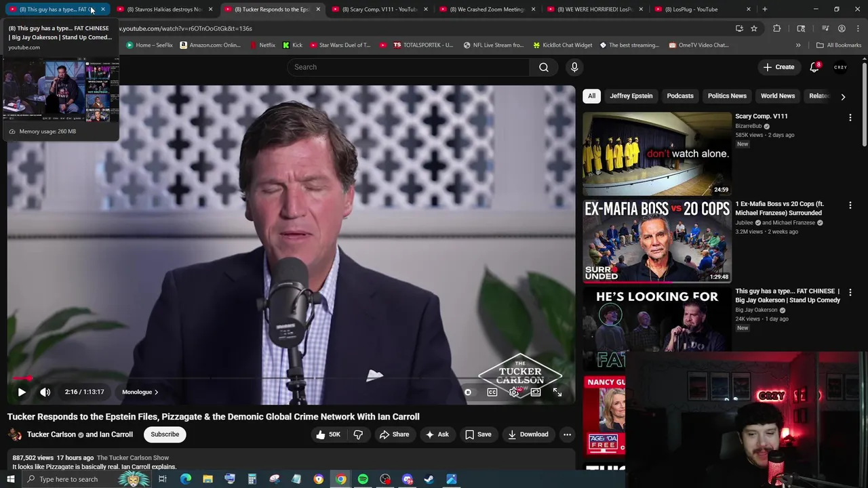Image resolution: width=868 pixels, height=488 pixels.
Task: Click the Ask button
Action: 437,434
